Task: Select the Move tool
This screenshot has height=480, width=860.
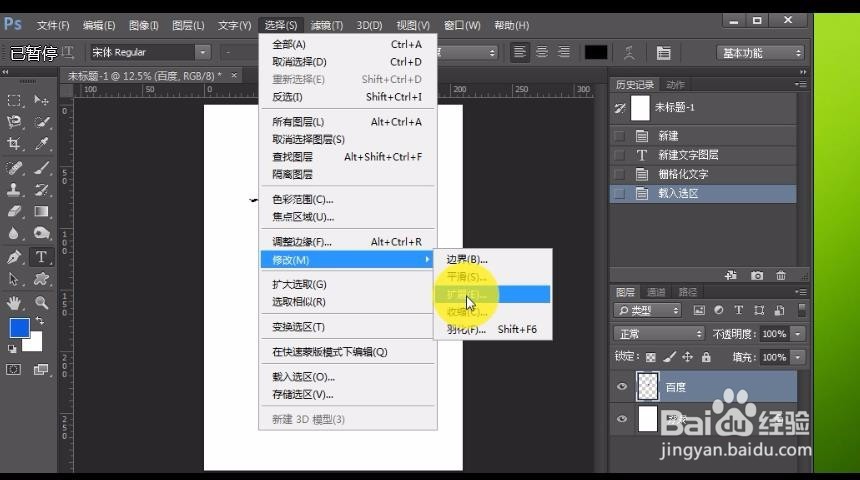Action: tap(41, 100)
